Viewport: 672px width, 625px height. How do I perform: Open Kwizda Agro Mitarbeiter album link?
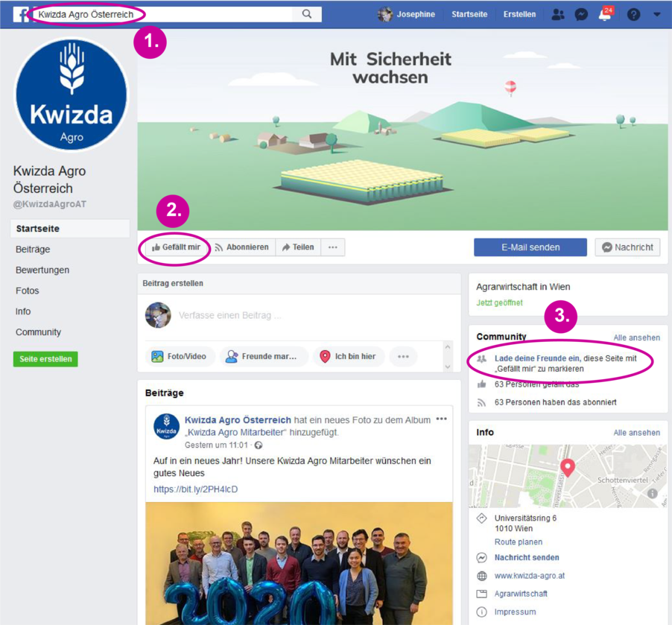point(236,432)
